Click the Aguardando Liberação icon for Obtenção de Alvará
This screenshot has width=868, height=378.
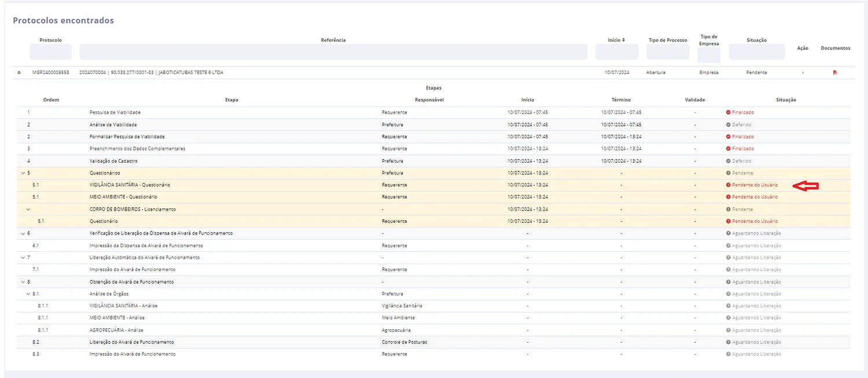coord(729,282)
